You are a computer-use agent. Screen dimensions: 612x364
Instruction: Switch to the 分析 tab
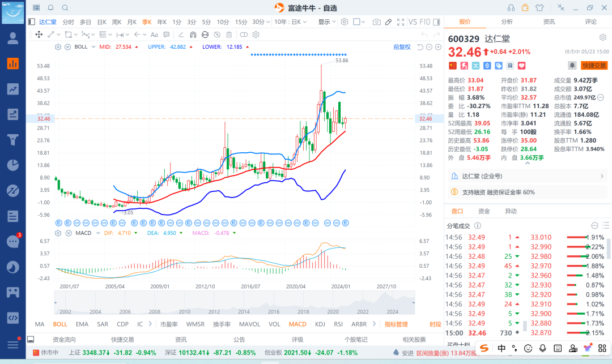point(507,22)
